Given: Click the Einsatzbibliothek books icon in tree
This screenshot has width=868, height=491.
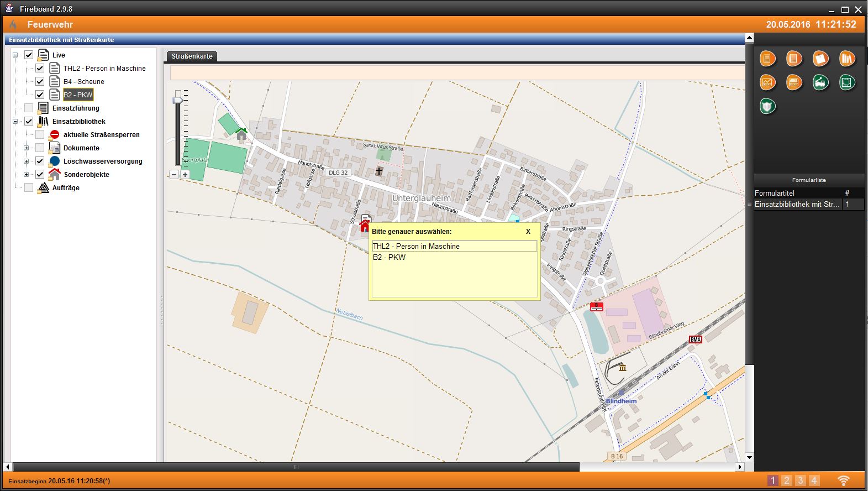Looking at the screenshot, I should pos(43,121).
